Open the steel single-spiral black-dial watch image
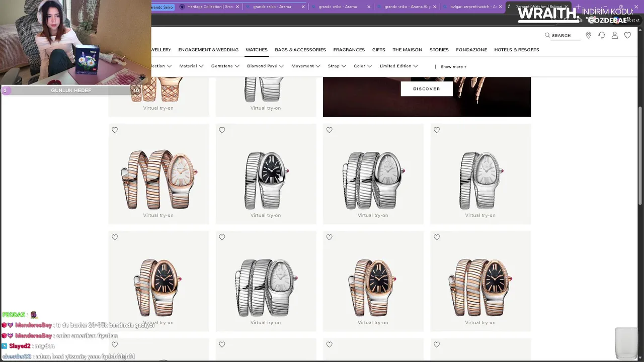This screenshot has width=644, height=362. (x=266, y=180)
